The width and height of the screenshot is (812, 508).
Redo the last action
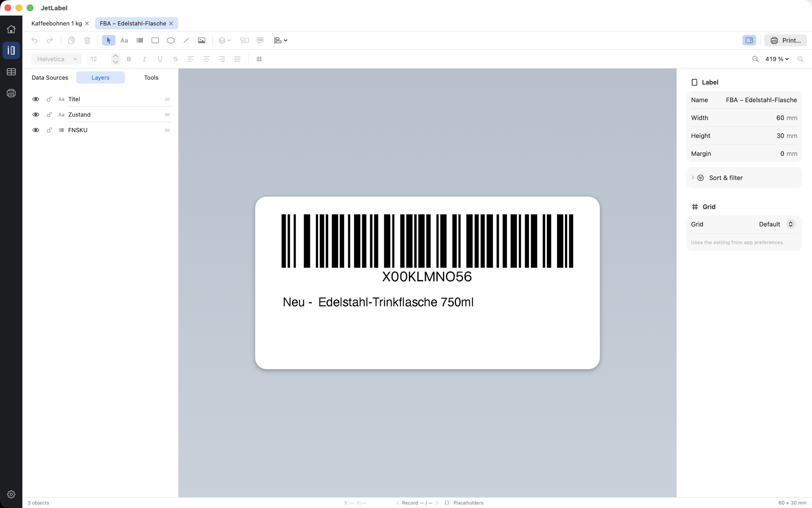click(50, 40)
